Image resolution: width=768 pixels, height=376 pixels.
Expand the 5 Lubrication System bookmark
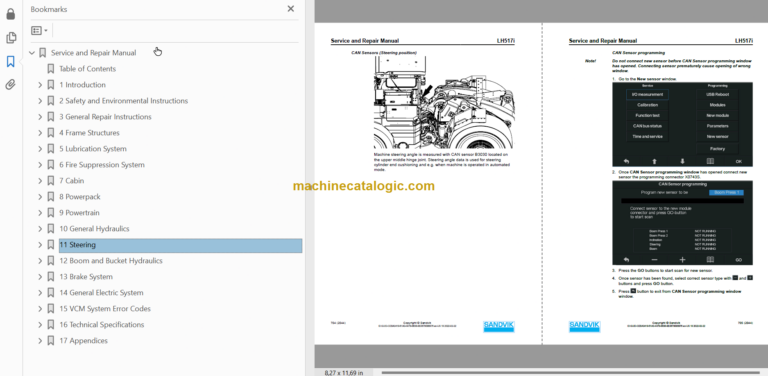pos(40,149)
